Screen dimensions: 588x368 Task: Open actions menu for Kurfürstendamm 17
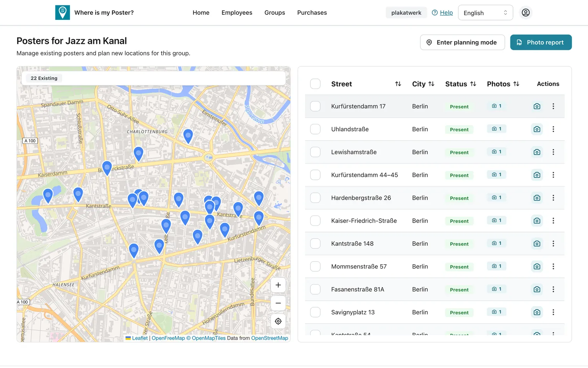pos(553,106)
